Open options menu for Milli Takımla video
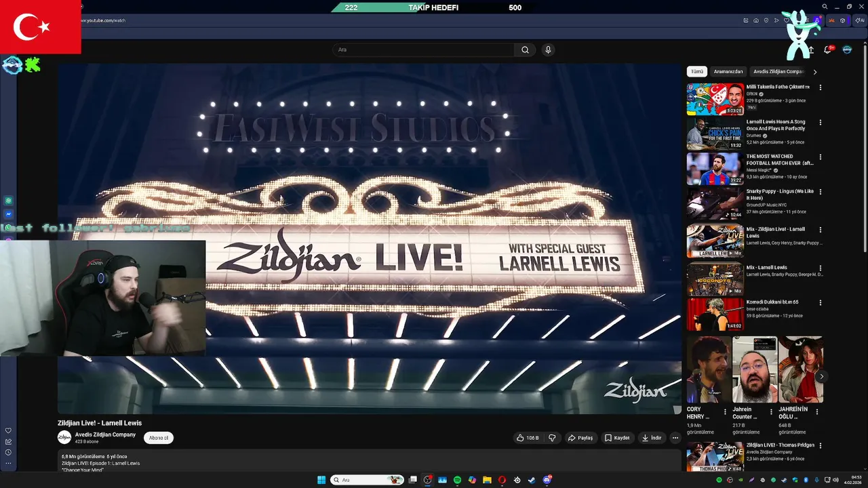The image size is (868, 488). pos(821,87)
